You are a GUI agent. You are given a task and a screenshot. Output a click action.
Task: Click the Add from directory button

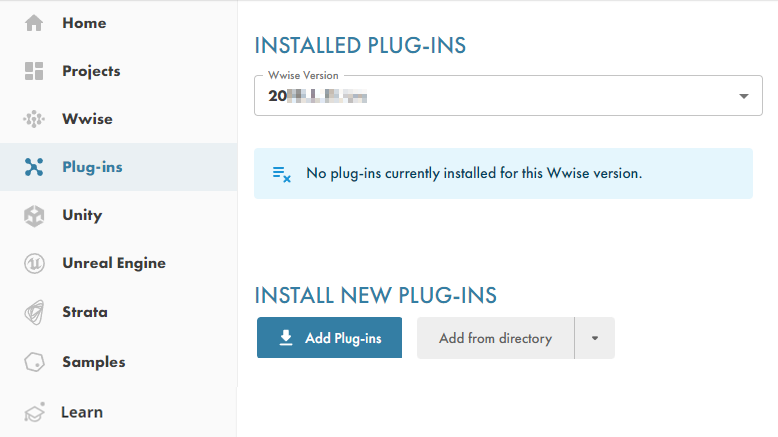pos(495,338)
